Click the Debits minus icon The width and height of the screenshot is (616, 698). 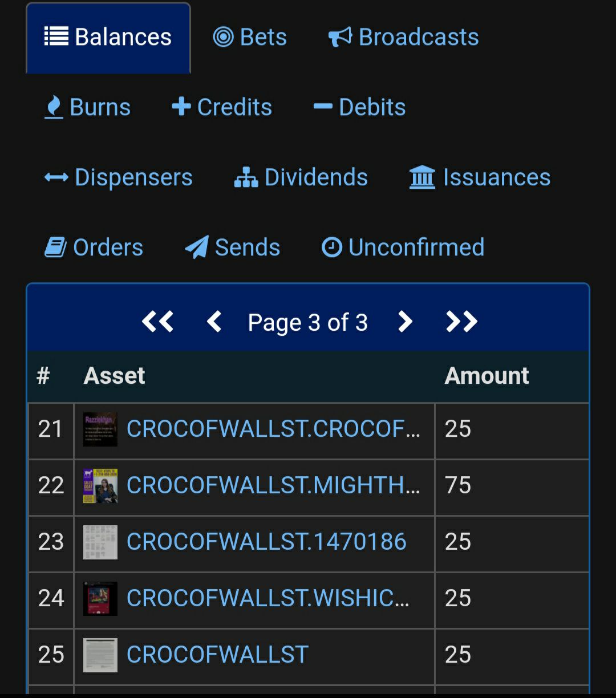(323, 107)
